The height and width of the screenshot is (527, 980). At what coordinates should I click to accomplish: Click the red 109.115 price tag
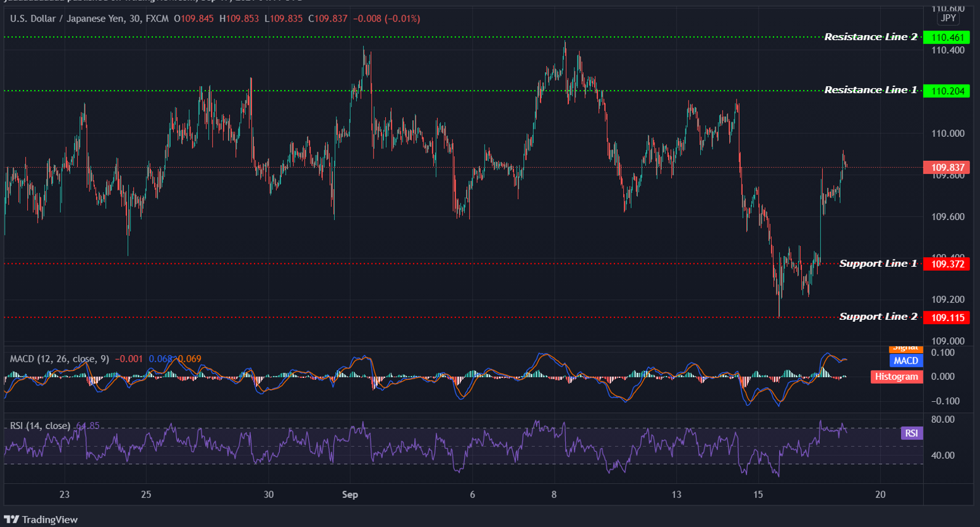point(947,318)
